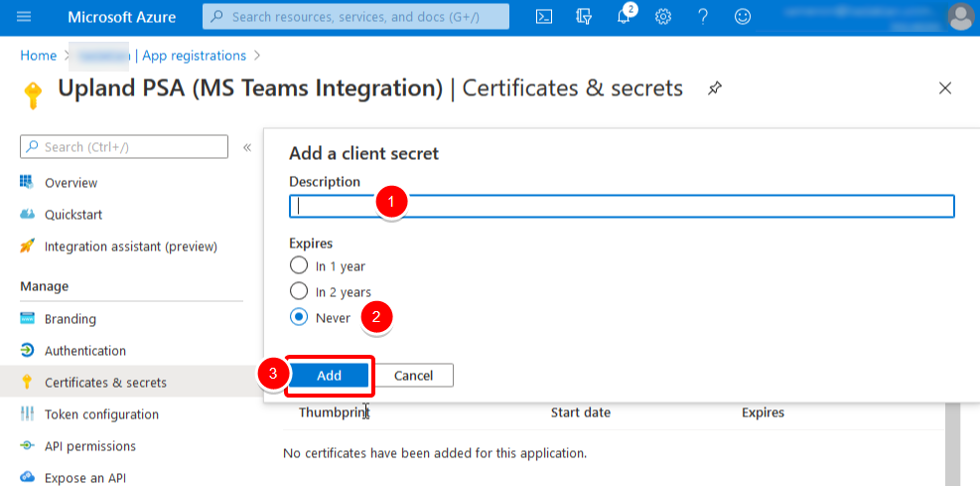Screen dimensions: 980x486
Task: Open portal settings gear
Action: click(663, 17)
